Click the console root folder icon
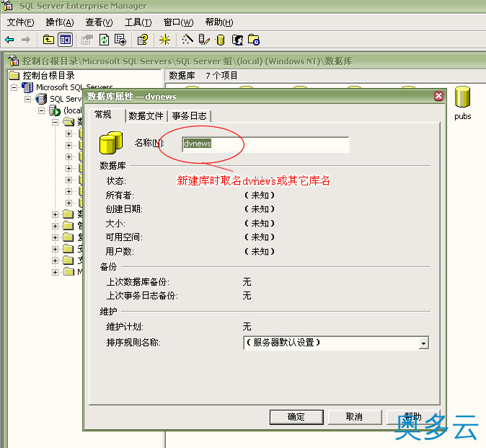 click(x=14, y=75)
